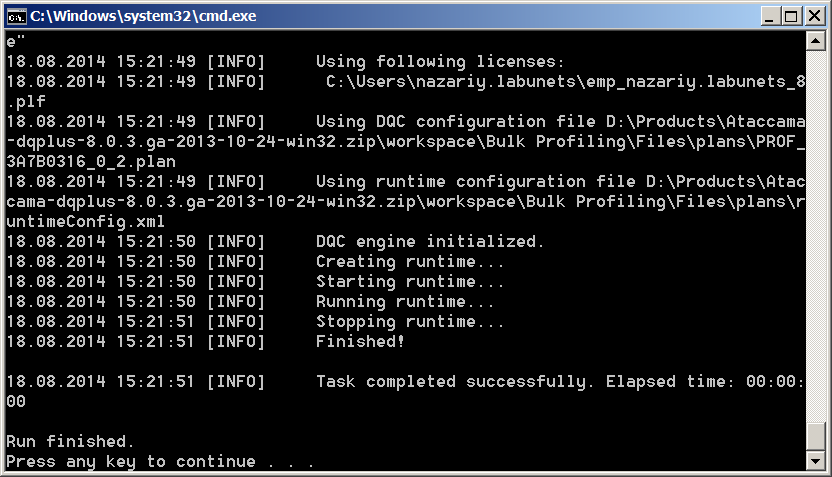Click the "Using following licenses:" line
The width and height of the screenshot is (832, 477).
point(440,61)
